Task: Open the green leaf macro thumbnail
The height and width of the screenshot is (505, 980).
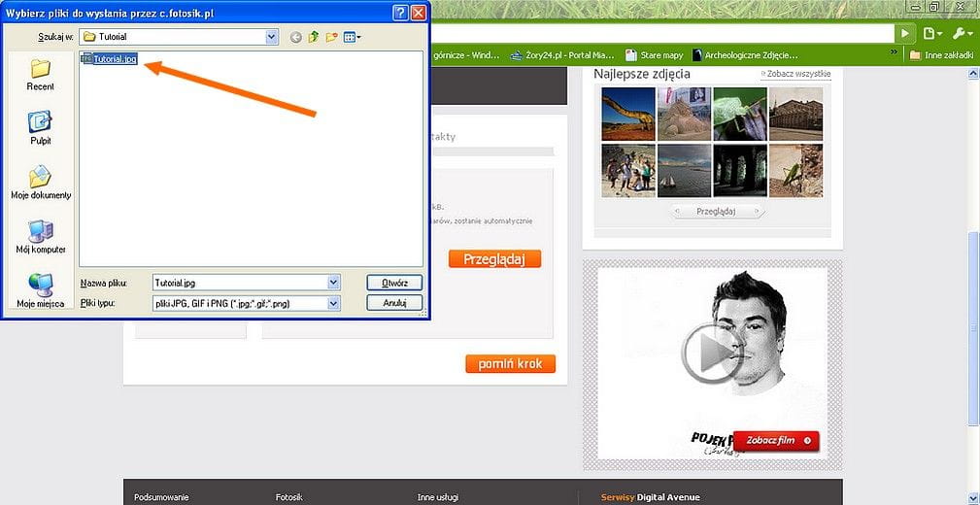Action: (740, 113)
